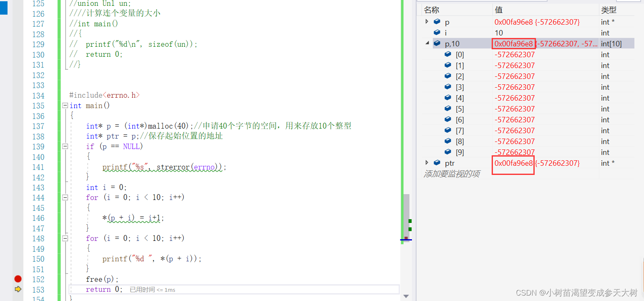Collapse the second for loop at line 148
Viewport: 644px width, 301px height.
tap(65, 238)
